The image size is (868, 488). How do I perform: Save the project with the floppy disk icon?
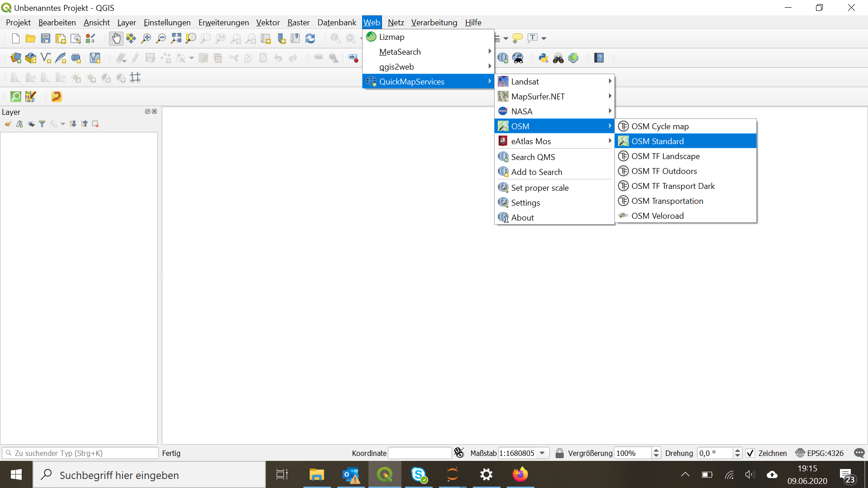coord(46,38)
